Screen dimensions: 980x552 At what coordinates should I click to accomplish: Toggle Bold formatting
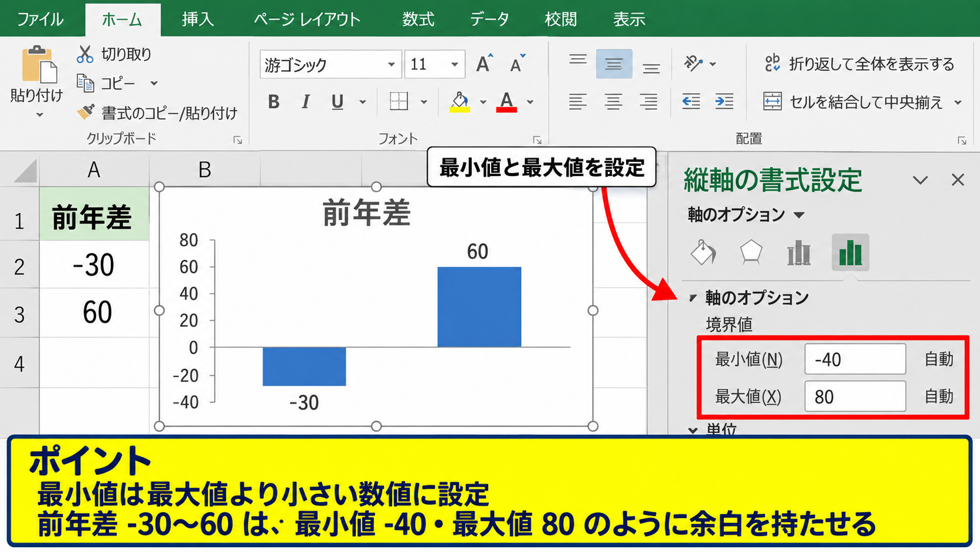[273, 101]
